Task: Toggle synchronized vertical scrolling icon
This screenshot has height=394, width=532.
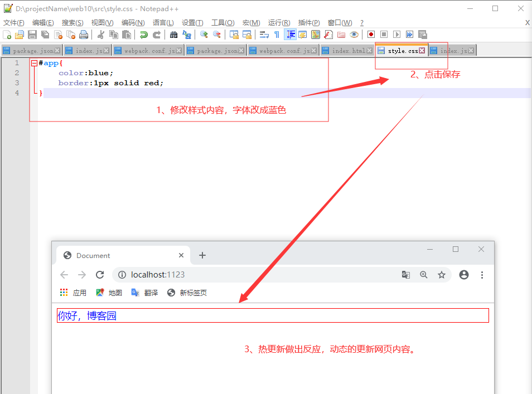Action: (234, 35)
